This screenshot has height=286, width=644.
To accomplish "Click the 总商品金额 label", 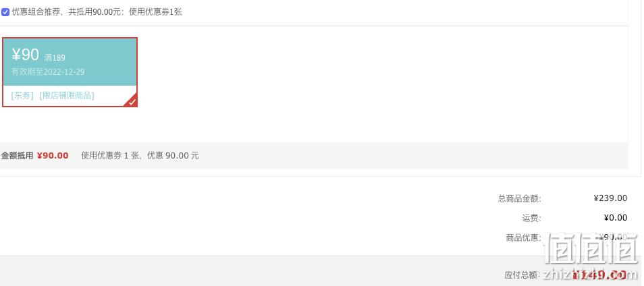I will pos(520,198).
